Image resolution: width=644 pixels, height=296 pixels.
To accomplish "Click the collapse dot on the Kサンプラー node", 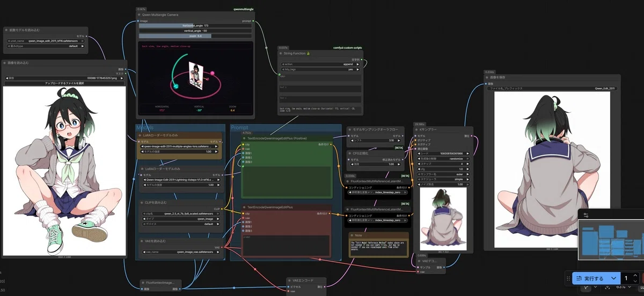I will click(x=416, y=130).
